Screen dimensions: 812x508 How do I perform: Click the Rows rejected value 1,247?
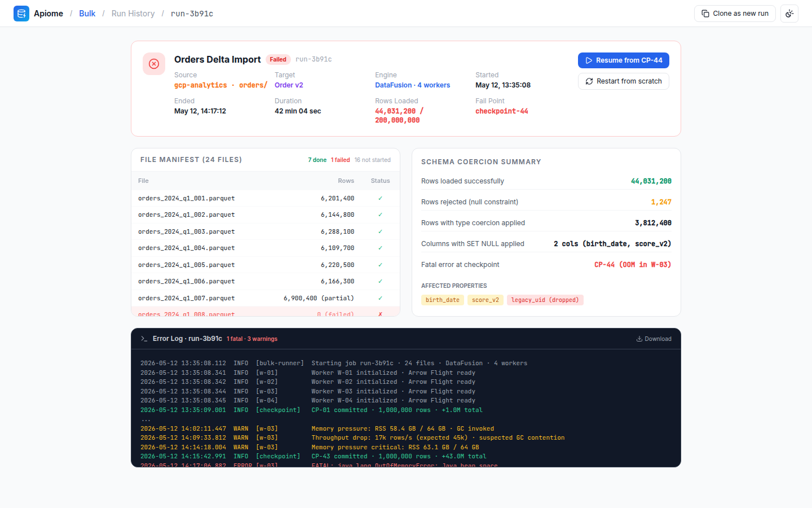point(661,202)
